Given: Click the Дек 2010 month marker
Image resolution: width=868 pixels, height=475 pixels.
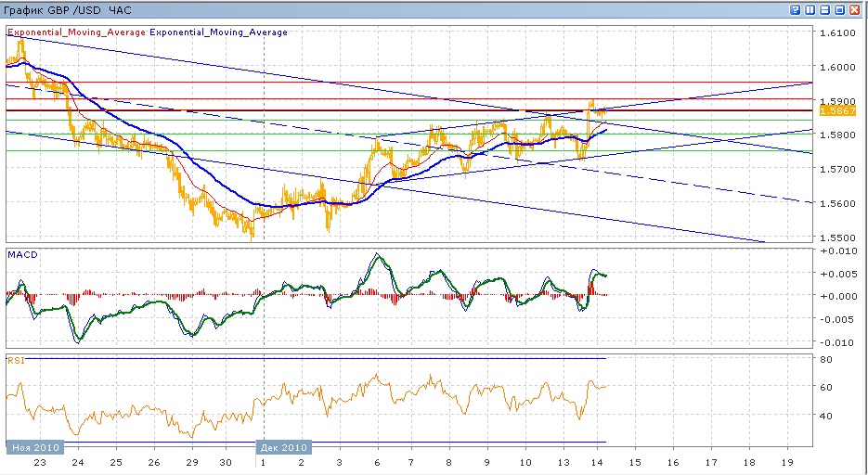Looking at the screenshot, I should [283, 447].
